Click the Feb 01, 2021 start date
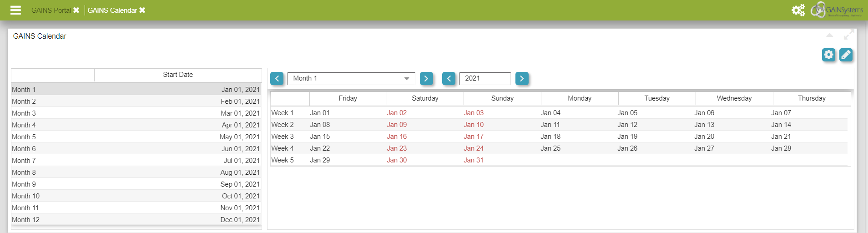 click(240, 101)
